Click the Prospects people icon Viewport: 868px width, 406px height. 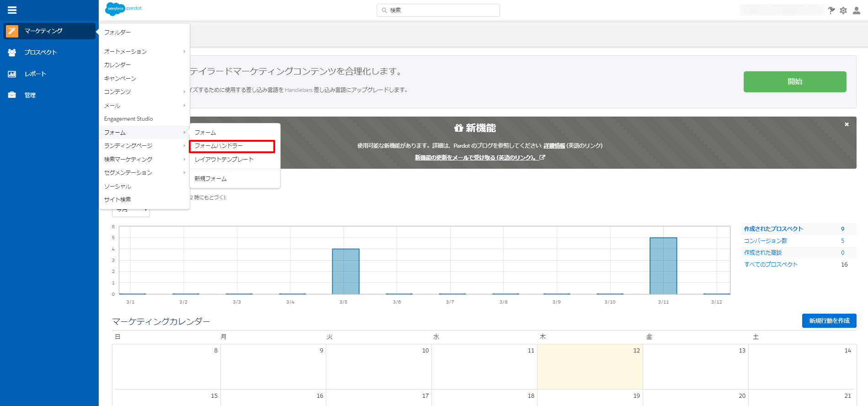[x=12, y=53]
